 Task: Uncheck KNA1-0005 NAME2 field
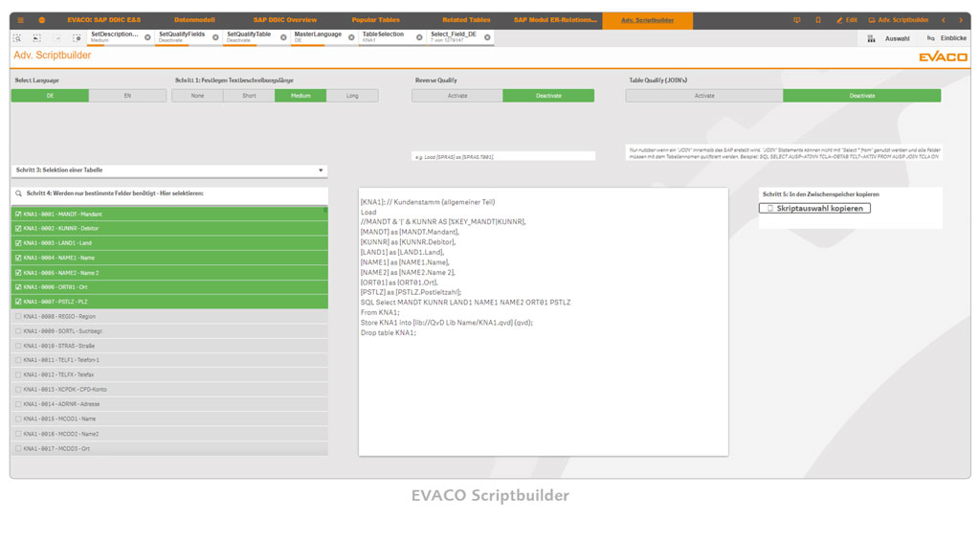169,273
